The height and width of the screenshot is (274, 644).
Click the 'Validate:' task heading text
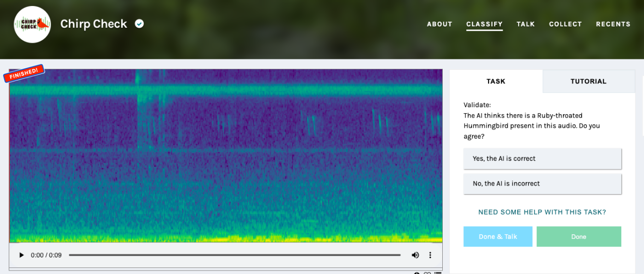pos(477,105)
